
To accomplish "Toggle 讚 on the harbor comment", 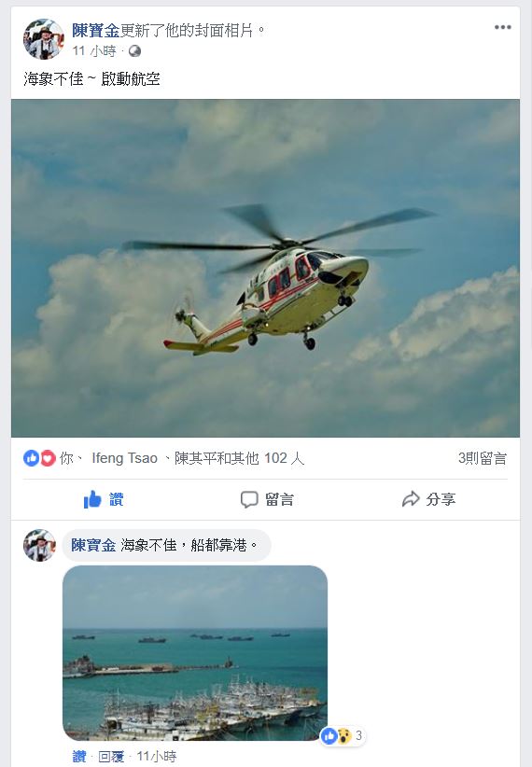I will pos(79,756).
